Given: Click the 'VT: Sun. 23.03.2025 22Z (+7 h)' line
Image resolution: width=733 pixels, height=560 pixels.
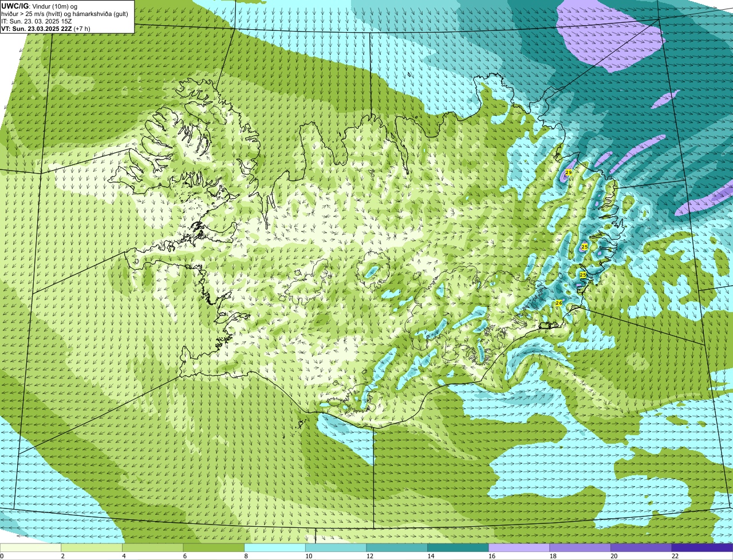Looking at the screenshot, I should (45, 28).
